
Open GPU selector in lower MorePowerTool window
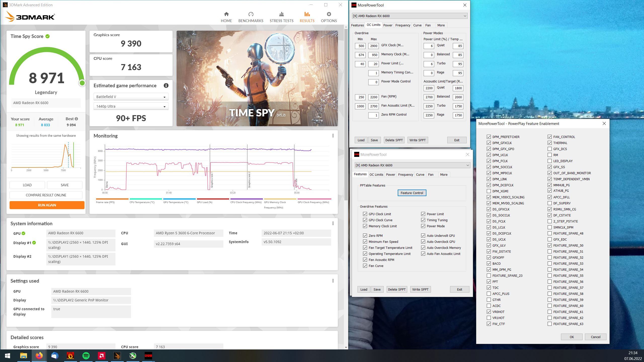pos(412,165)
